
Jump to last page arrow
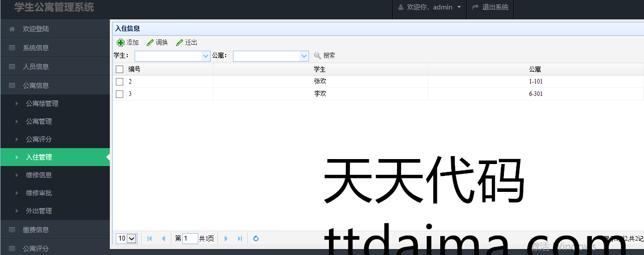(240, 239)
